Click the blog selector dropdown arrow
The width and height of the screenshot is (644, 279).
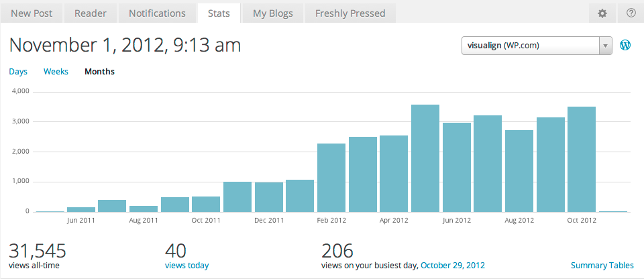coord(606,46)
